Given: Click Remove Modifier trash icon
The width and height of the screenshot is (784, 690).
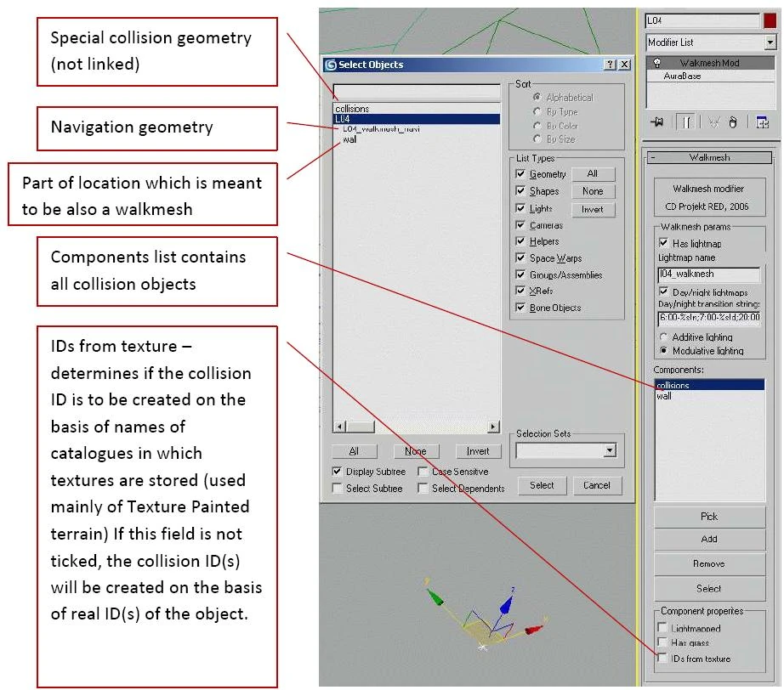Looking at the screenshot, I should pyautogui.click(x=733, y=122).
